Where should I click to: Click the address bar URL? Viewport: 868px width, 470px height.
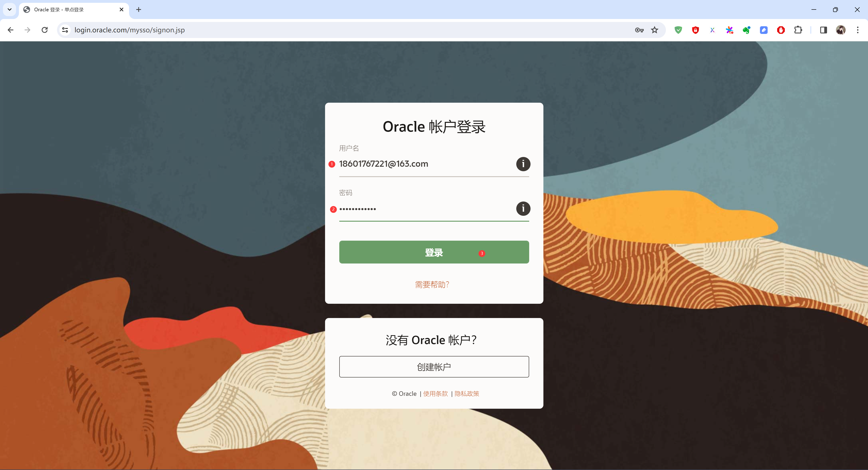[129, 30]
